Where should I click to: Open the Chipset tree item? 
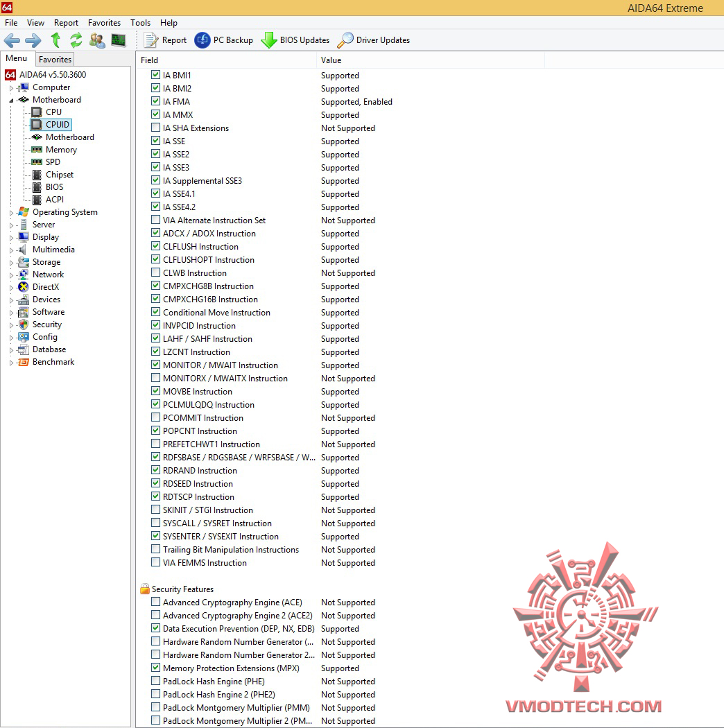(x=52, y=175)
